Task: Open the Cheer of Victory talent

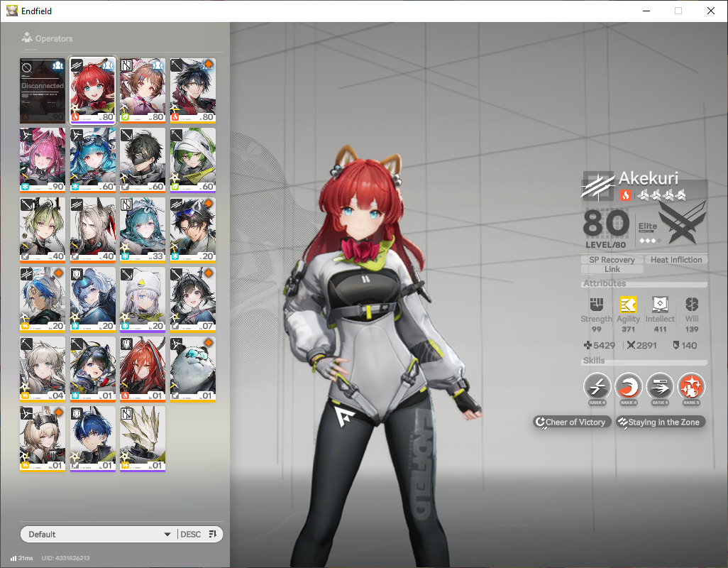Action: [571, 422]
